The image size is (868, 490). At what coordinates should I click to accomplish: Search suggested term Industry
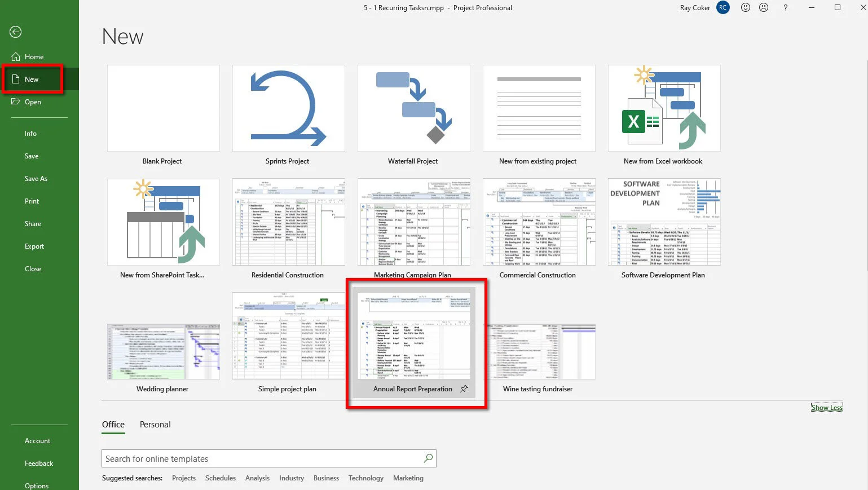(x=292, y=478)
